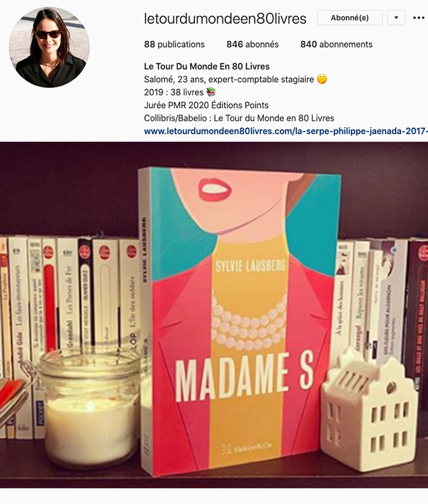
Task: Open the 846 abonnés followers list
Action: [x=252, y=45]
